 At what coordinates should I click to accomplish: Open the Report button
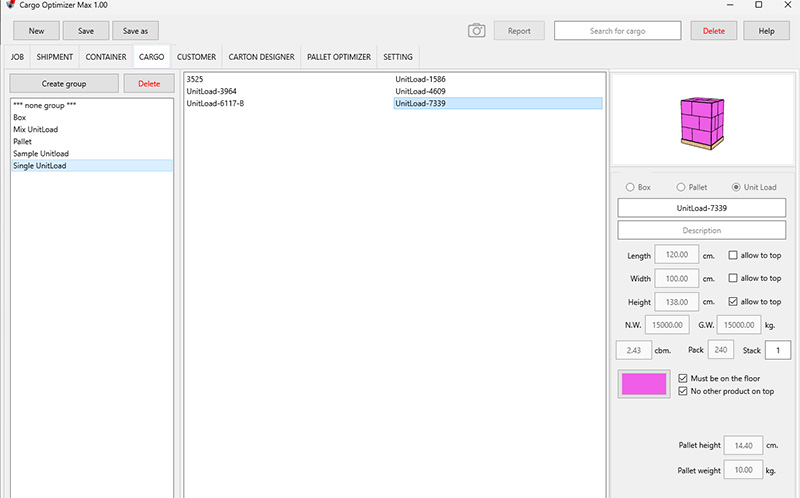[x=519, y=31]
